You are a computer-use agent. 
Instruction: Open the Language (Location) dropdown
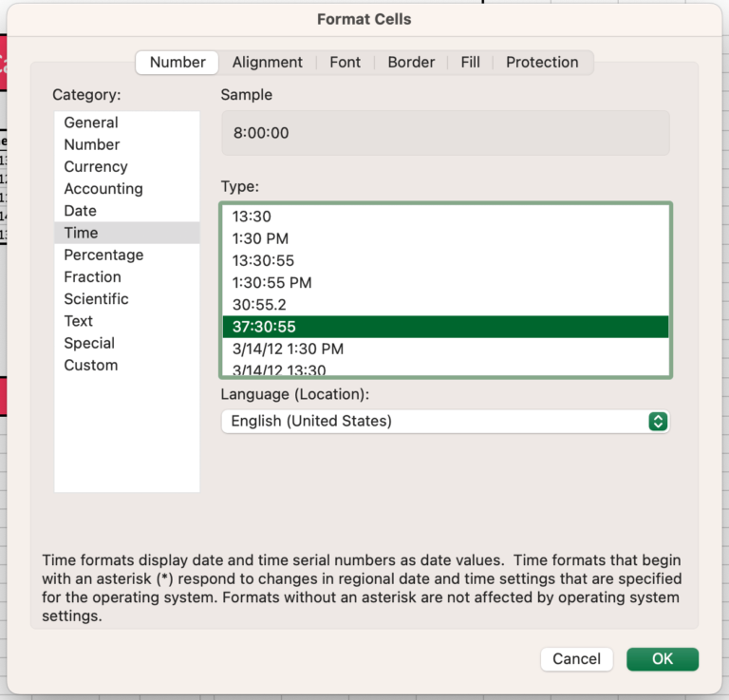click(445, 422)
